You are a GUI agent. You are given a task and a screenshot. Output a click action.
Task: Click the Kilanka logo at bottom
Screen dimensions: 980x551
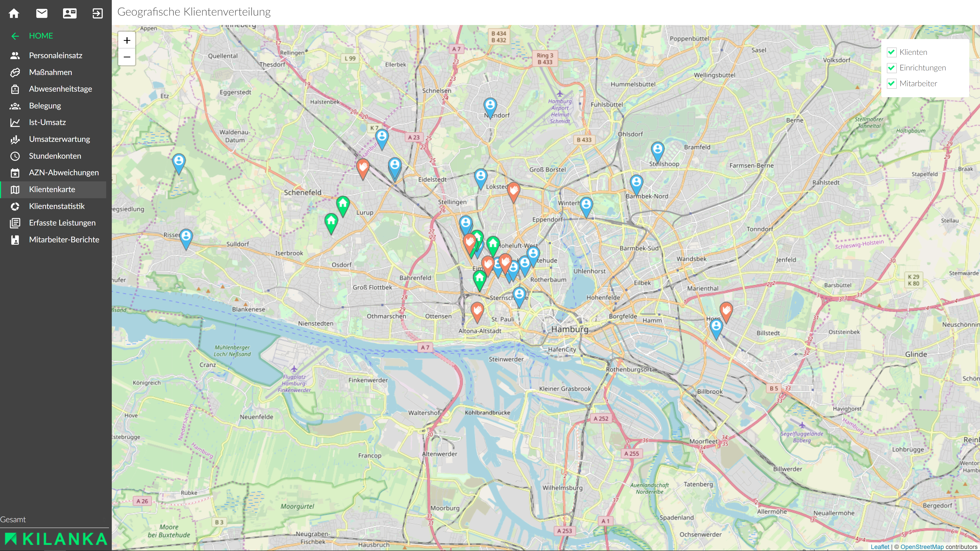tap(56, 539)
